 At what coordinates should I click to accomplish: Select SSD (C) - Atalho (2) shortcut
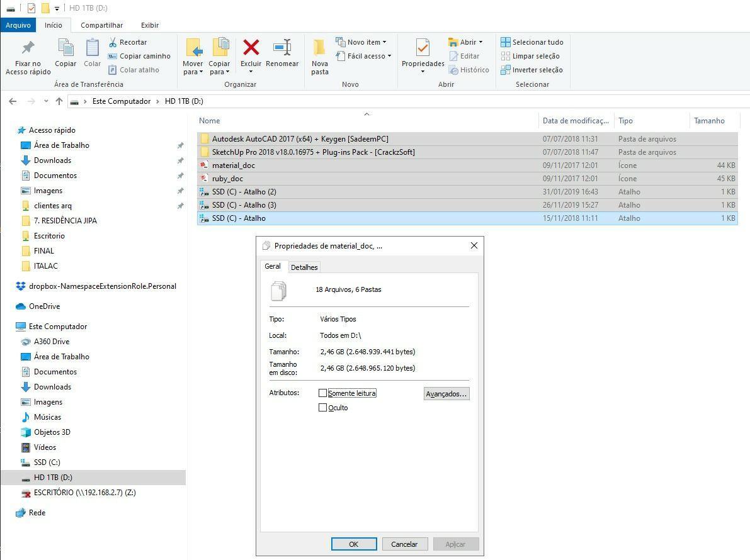pos(467,192)
